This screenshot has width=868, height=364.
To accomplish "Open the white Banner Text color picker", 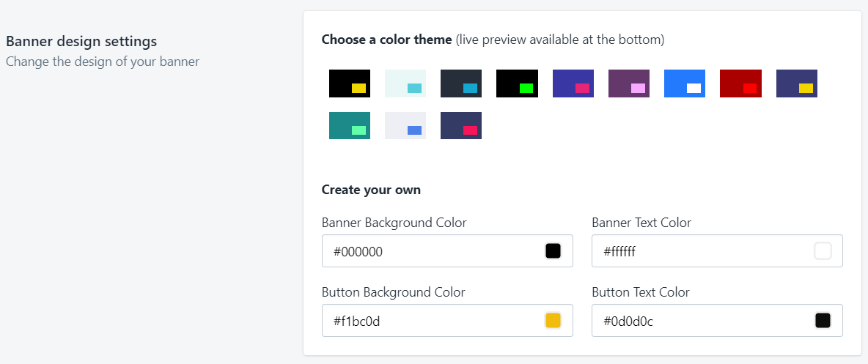I will [823, 251].
